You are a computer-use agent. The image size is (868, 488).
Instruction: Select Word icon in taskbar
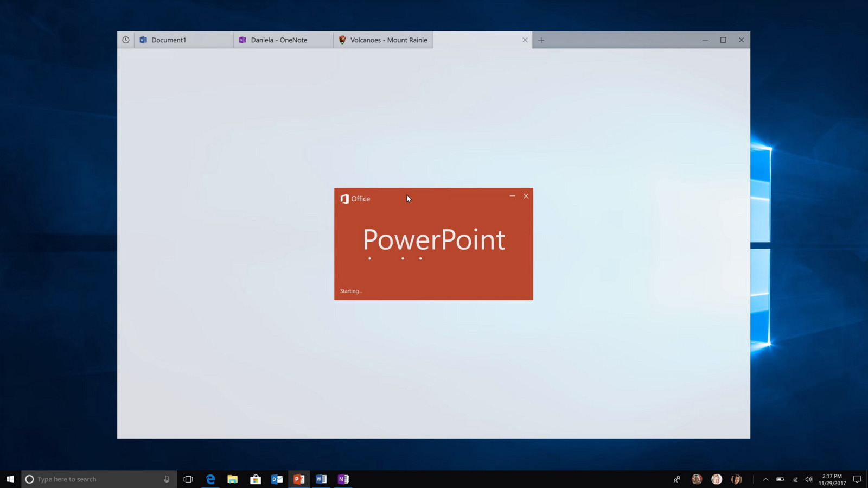[321, 479]
